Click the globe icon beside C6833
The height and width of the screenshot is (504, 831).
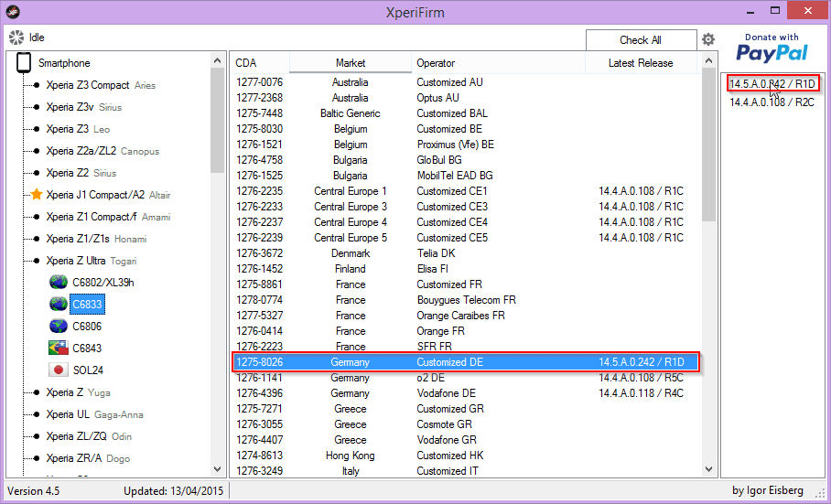pos(59,305)
